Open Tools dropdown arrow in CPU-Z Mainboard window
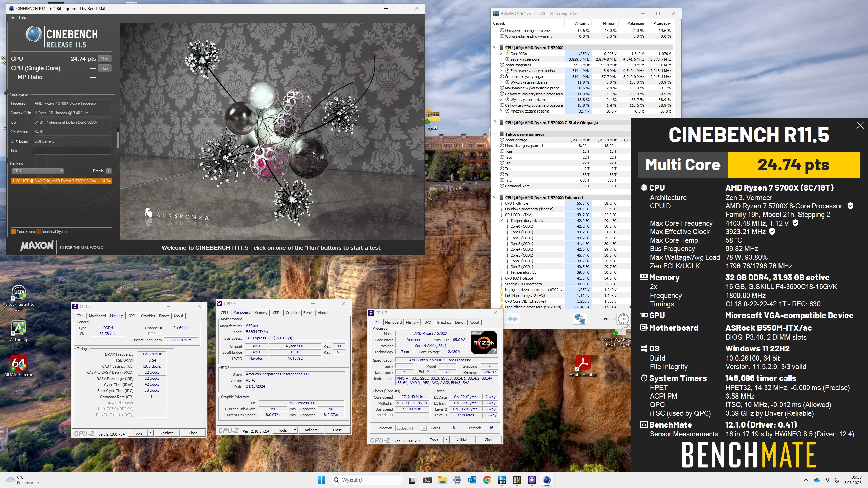The image size is (868, 488). click(x=295, y=430)
